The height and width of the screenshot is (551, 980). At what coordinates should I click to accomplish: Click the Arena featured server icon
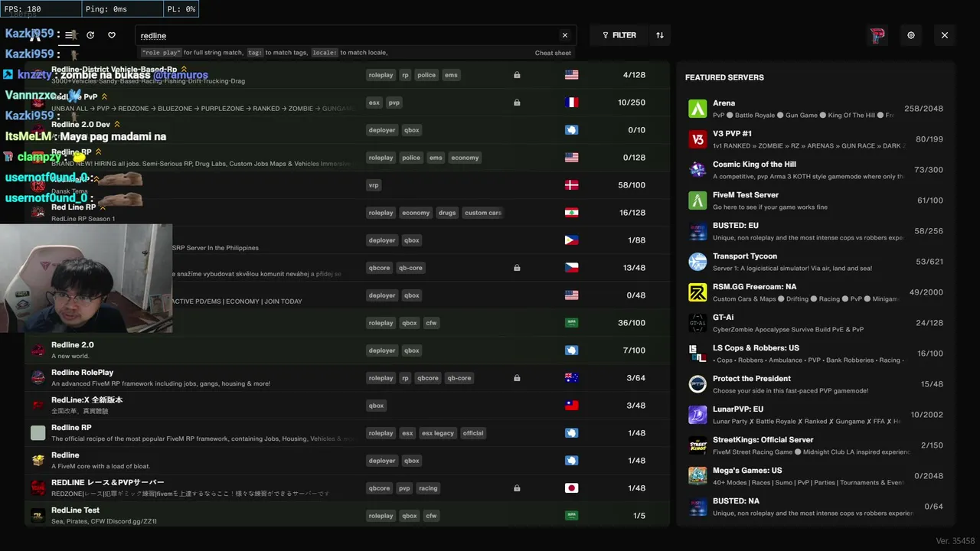click(697, 109)
